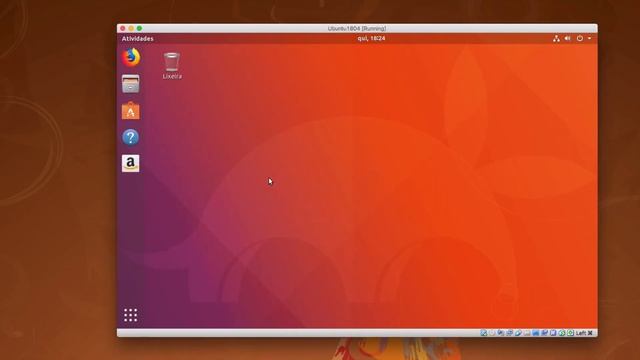Open the Help question mark icon
The height and width of the screenshot is (360, 640).
point(131,137)
